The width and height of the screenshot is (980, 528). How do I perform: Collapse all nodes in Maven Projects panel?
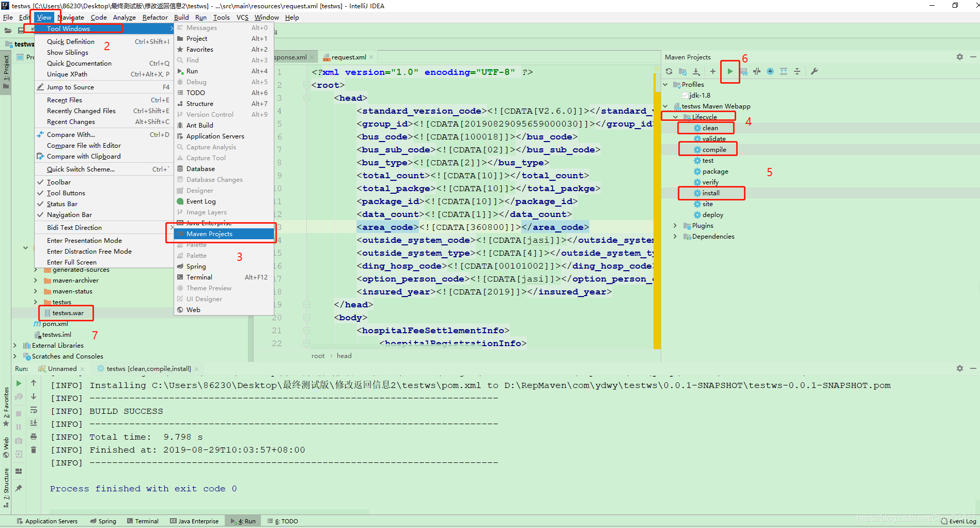coord(797,71)
